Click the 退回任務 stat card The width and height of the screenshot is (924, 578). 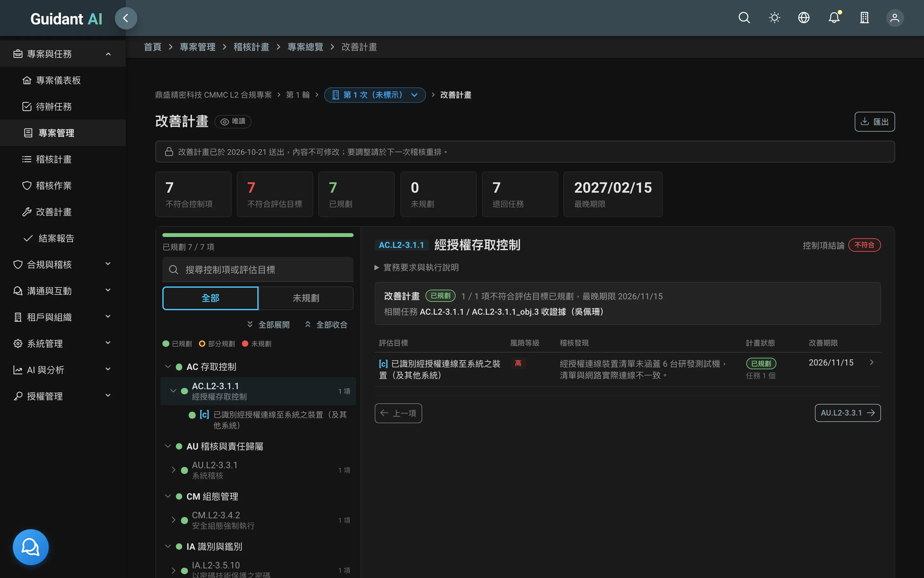pos(520,194)
